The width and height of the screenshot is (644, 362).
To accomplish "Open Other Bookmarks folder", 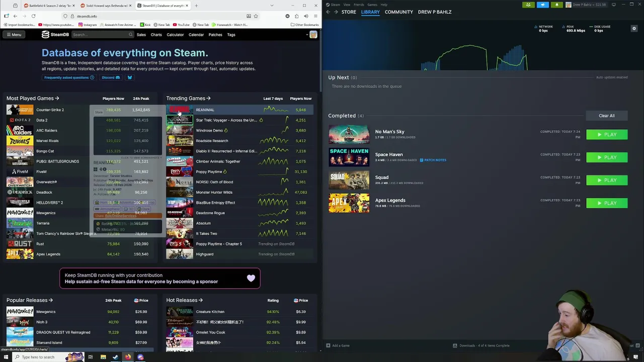I will point(304,25).
